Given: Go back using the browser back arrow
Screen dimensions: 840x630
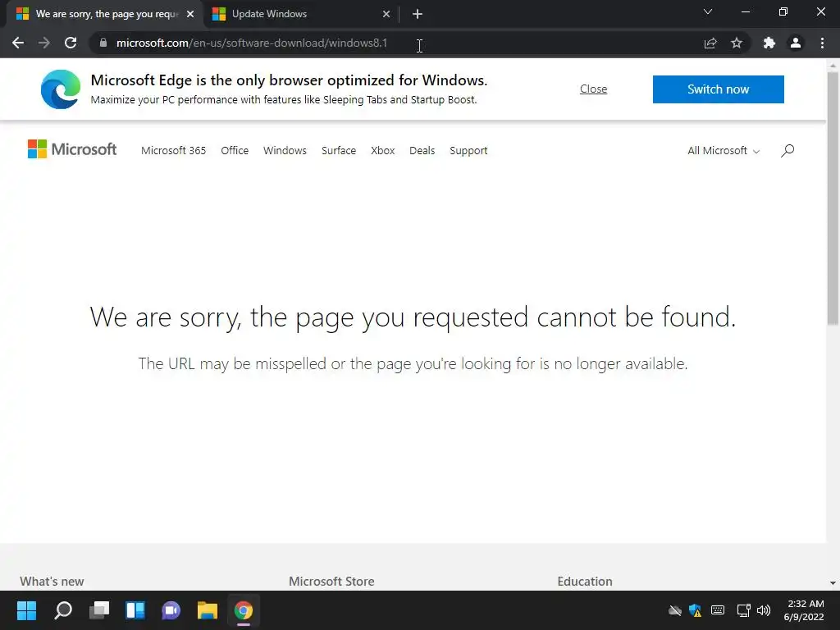Looking at the screenshot, I should 18,43.
